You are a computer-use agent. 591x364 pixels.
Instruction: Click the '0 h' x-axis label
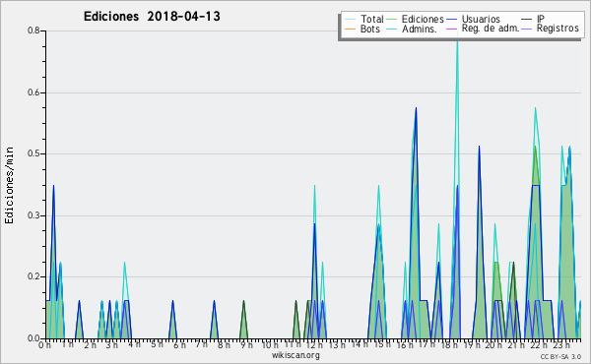pos(45,345)
